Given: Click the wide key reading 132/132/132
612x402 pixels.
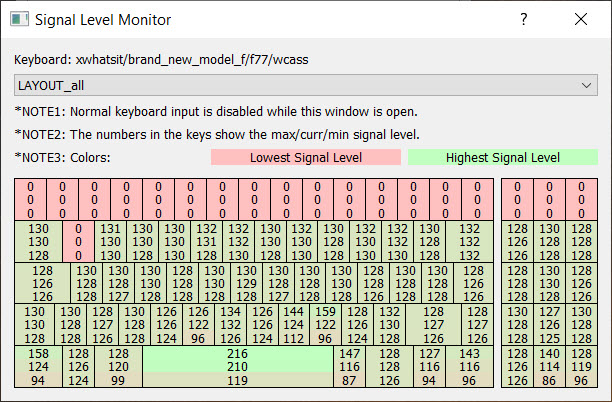Looking at the screenshot, I should coord(470,242).
